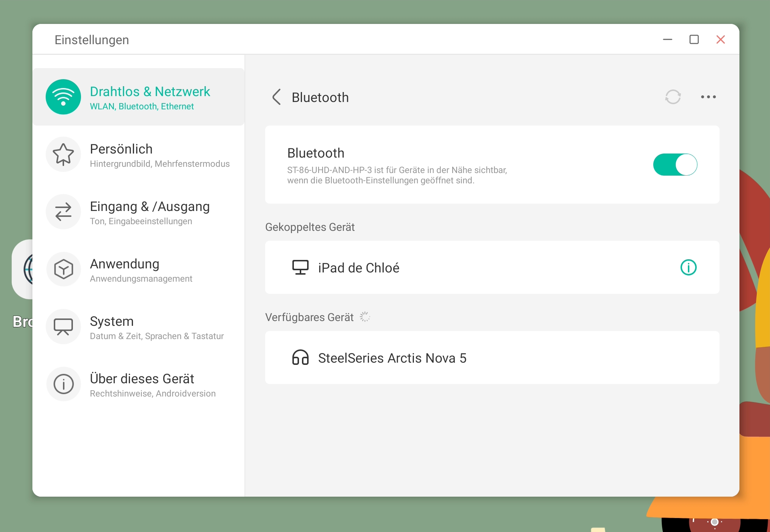Select Drahtlos & Netzwerk category
The height and width of the screenshot is (532, 770).
point(138,97)
